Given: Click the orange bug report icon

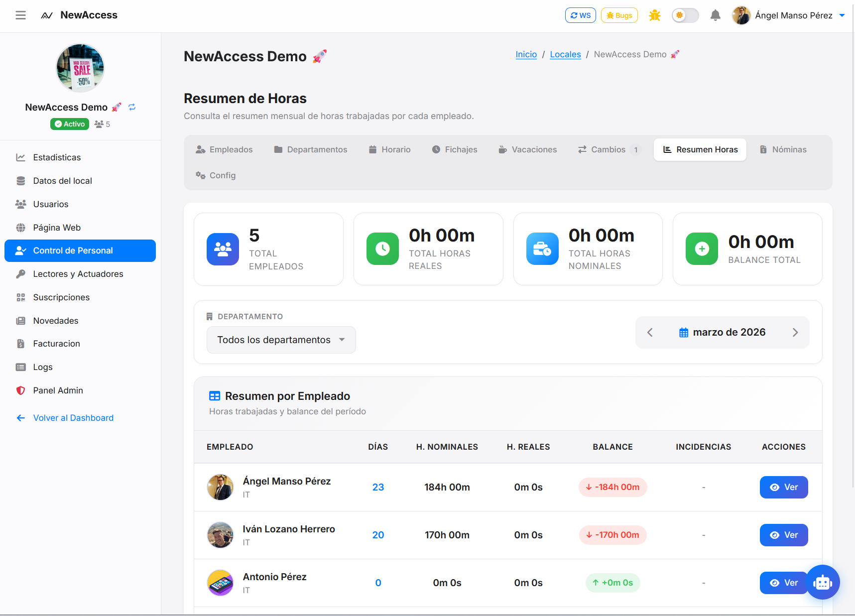Looking at the screenshot, I should tap(654, 15).
